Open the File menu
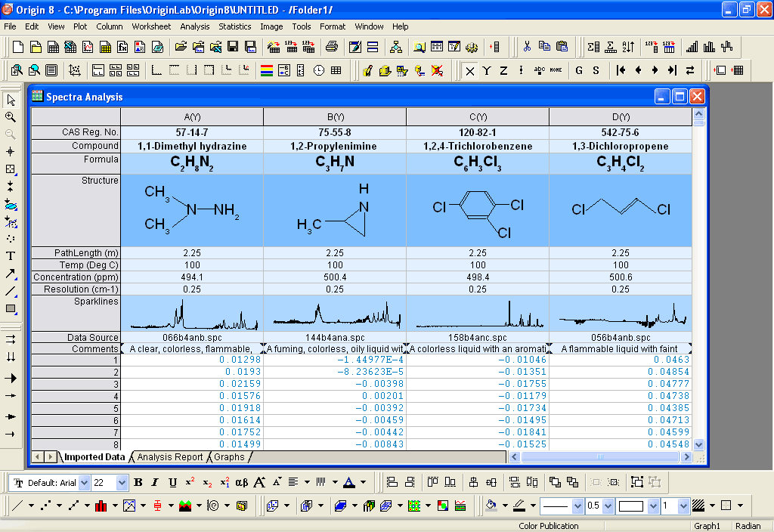The width and height of the screenshot is (774, 532). point(10,26)
